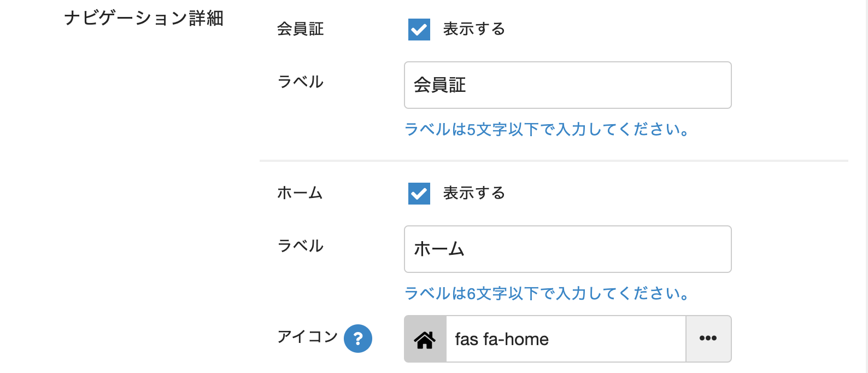Viewport: 868px width, 373px height.
Task: Focus the 会員証 label text field
Action: [567, 85]
